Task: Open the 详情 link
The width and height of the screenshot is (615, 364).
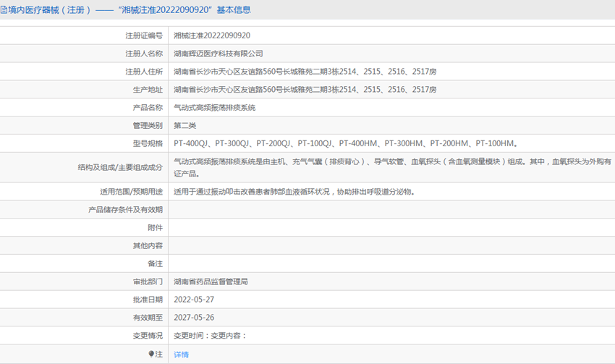Action: 181,355
